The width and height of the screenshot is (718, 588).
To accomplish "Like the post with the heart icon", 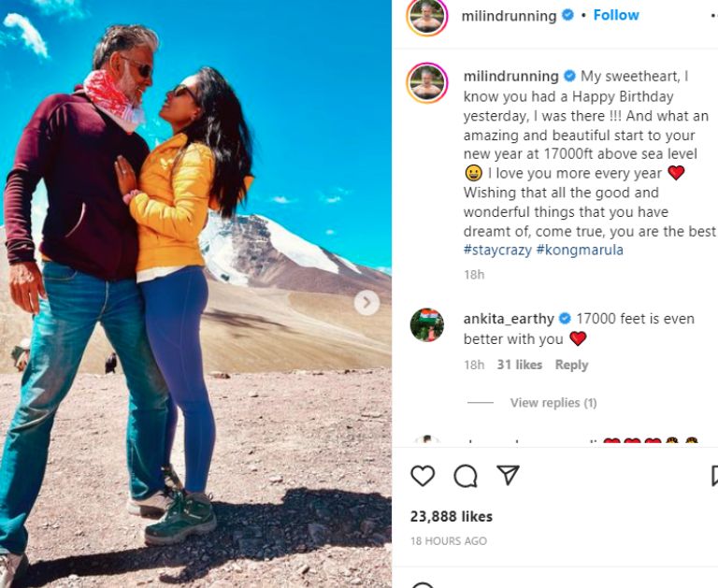I will pyautogui.click(x=423, y=475).
